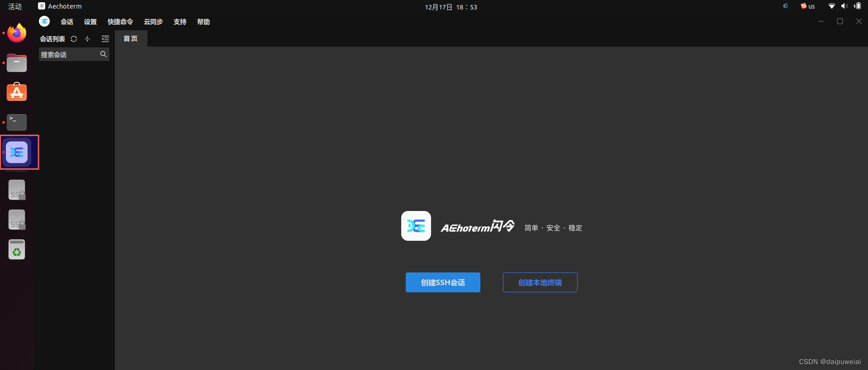Click the 简单 · 安全 · 稳定 slogan text

pyautogui.click(x=553, y=228)
